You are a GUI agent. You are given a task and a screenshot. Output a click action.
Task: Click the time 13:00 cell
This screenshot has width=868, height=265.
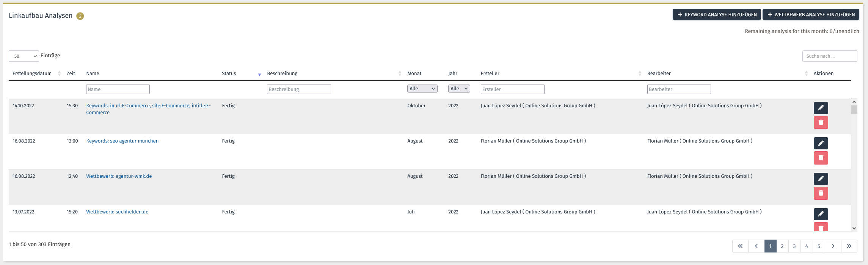72,141
